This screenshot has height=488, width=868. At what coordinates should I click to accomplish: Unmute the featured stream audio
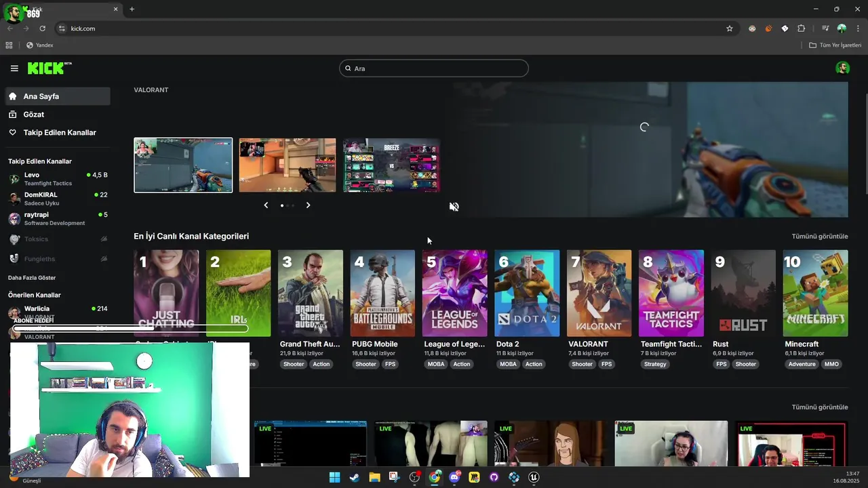pyautogui.click(x=454, y=207)
